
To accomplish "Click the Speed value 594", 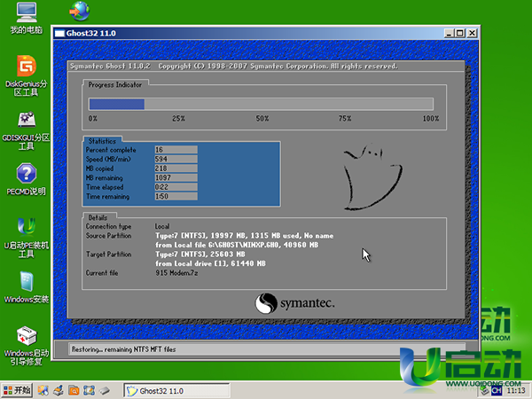I will (176, 159).
